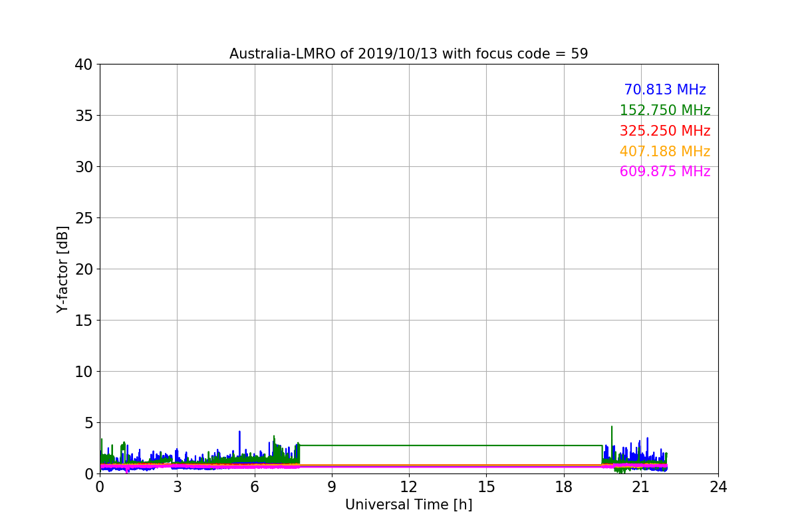Image resolution: width=798 pixels, height=532 pixels.
Task: Click the y-axis tick label 5
Action: 88,423
